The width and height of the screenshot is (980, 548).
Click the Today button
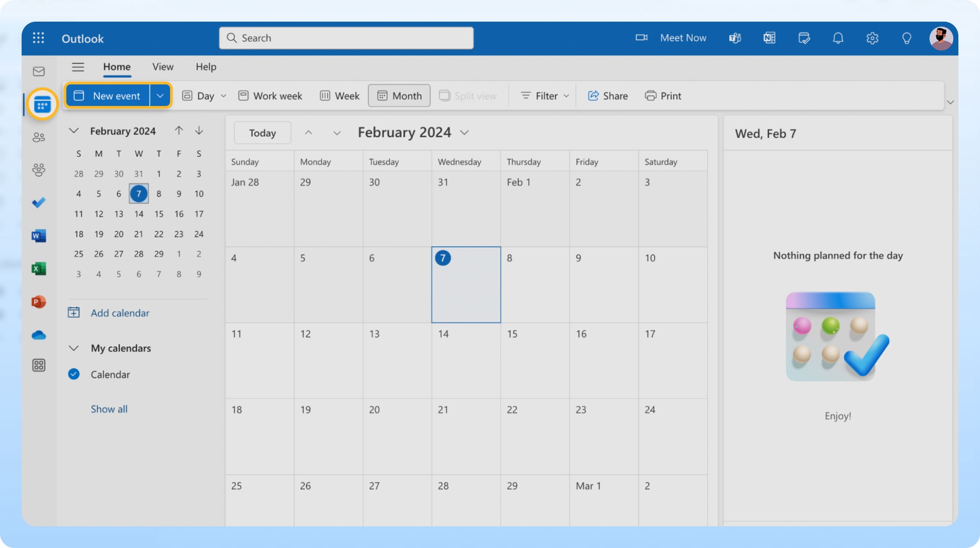pos(263,133)
